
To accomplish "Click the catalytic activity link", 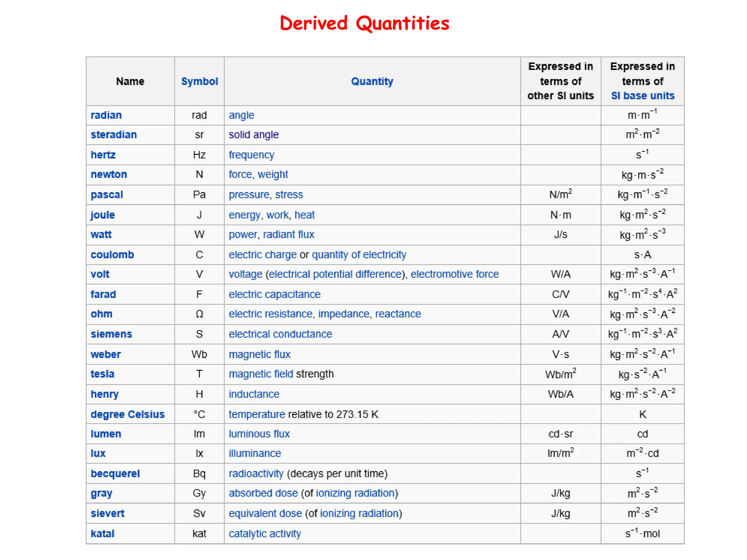I will 265,534.
